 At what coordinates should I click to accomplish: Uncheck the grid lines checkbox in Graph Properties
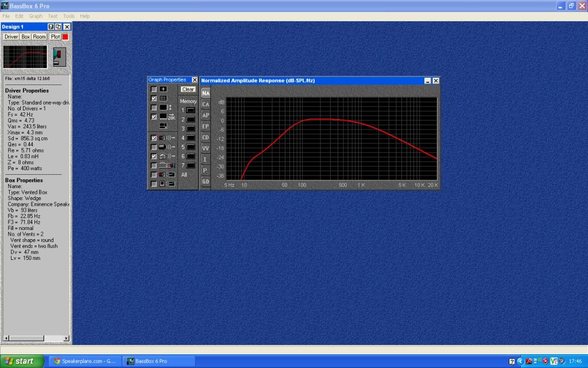tap(154, 98)
